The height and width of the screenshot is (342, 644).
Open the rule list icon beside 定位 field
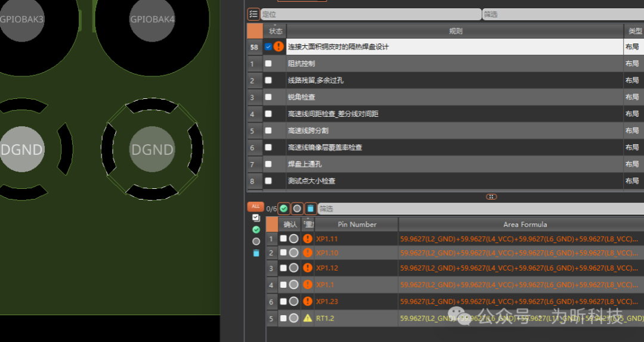(x=253, y=14)
